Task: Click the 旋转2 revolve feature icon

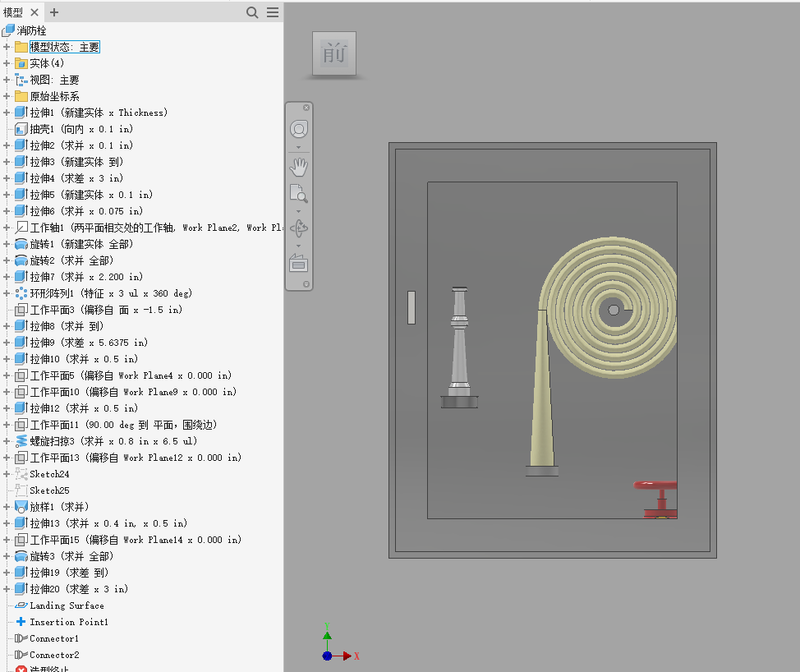Action: 21,260
